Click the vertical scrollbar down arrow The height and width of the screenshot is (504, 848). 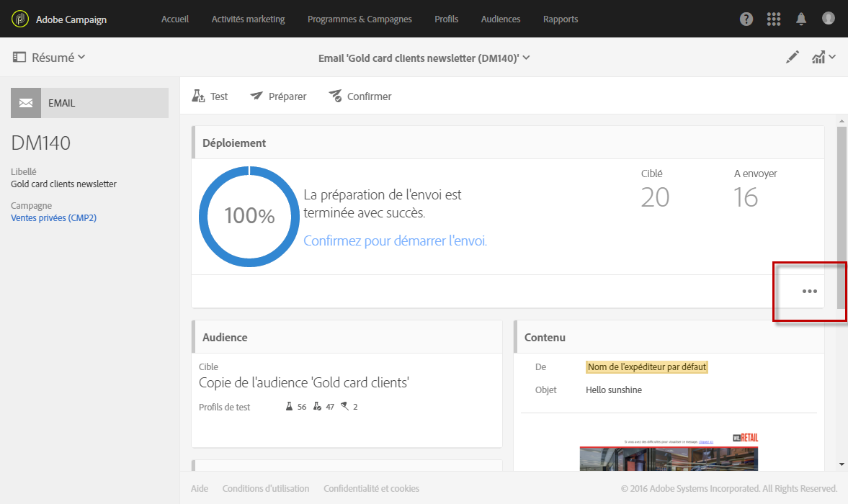842,464
